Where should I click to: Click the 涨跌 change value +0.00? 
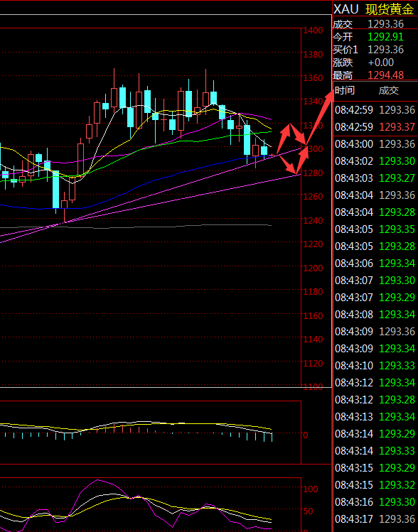tap(381, 63)
